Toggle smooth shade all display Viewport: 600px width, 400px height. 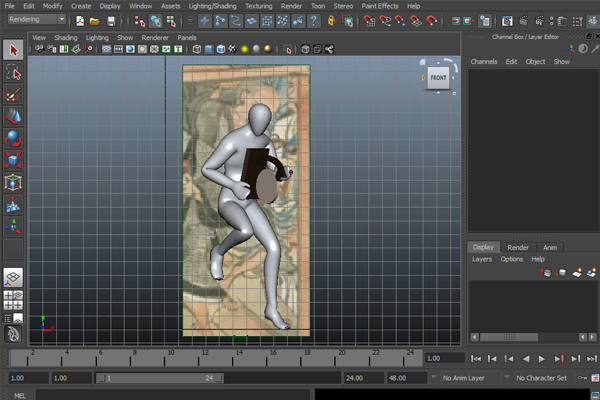coord(209,49)
